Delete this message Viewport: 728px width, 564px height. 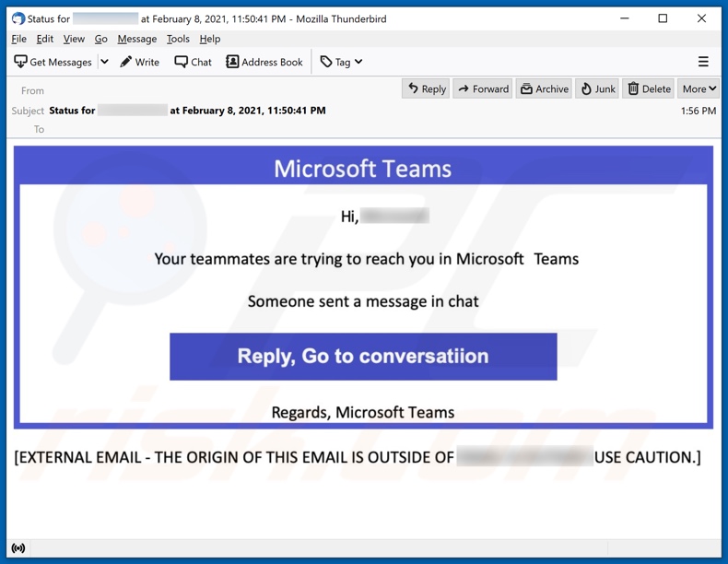649,88
